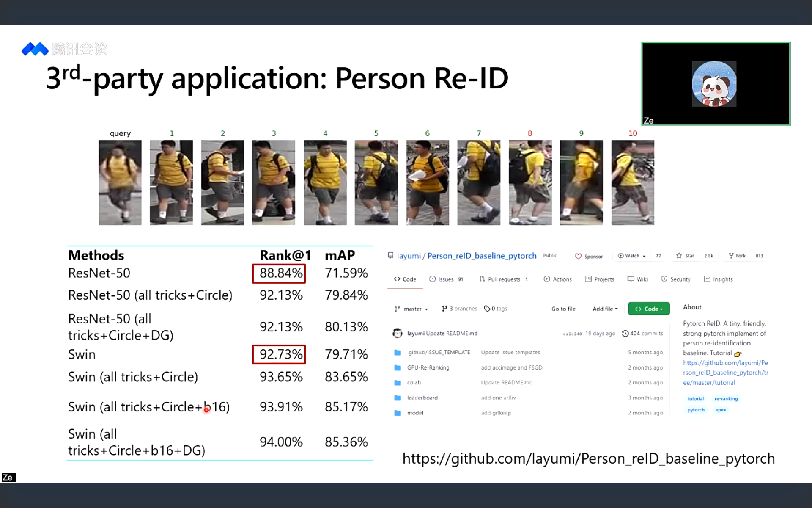This screenshot has width=812, height=508.
Task: Switch to the Pull requests tab
Action: (503, 279)
